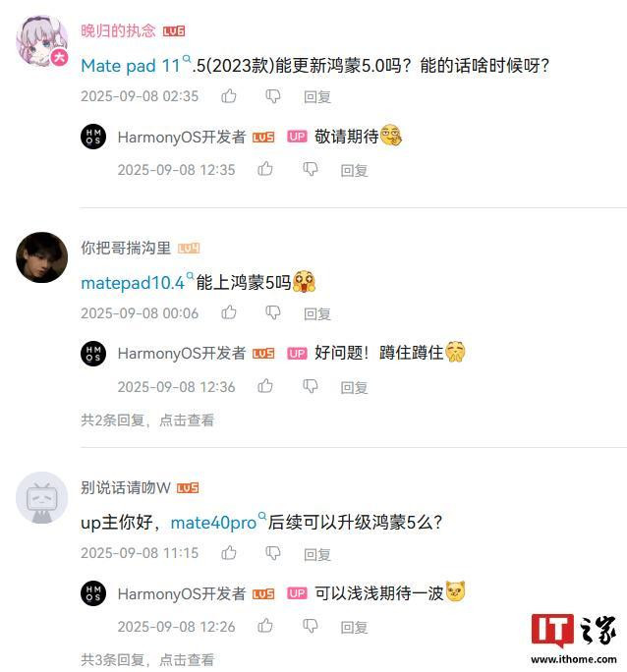
Task: Open the matepad10.4 search keyword link
Action: point(138,282)
